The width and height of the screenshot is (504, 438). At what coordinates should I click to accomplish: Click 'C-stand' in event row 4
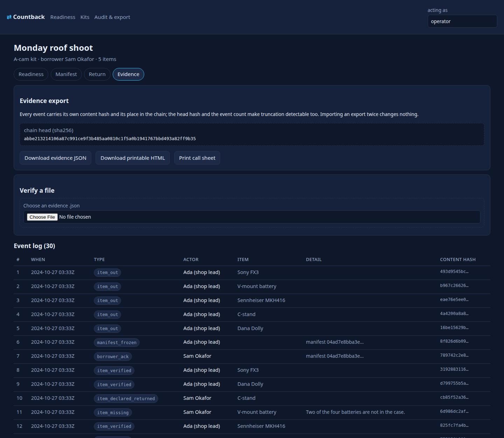[246, 314]
